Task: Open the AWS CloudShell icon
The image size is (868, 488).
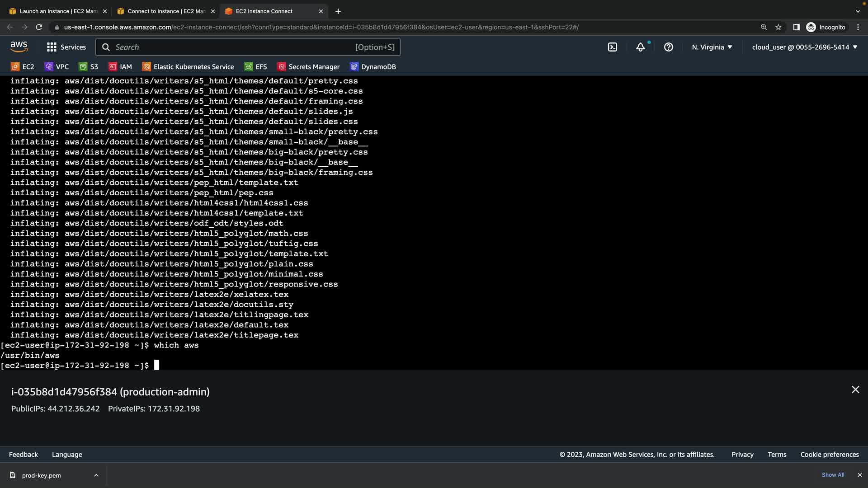Action: click(612, 47)
